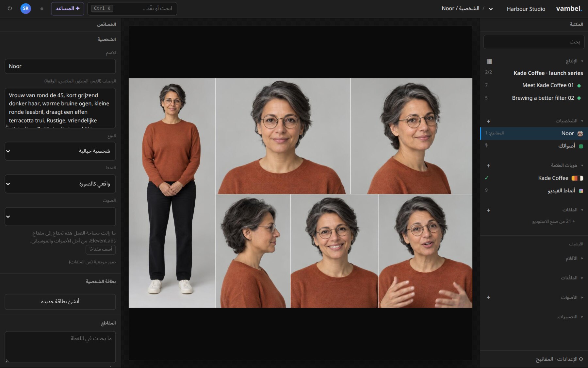Image resolution: width=588 pixels, height=368 pixels.
Task: Click the + 21 من صنع الاستوديو text
Action: click(553, 222)
